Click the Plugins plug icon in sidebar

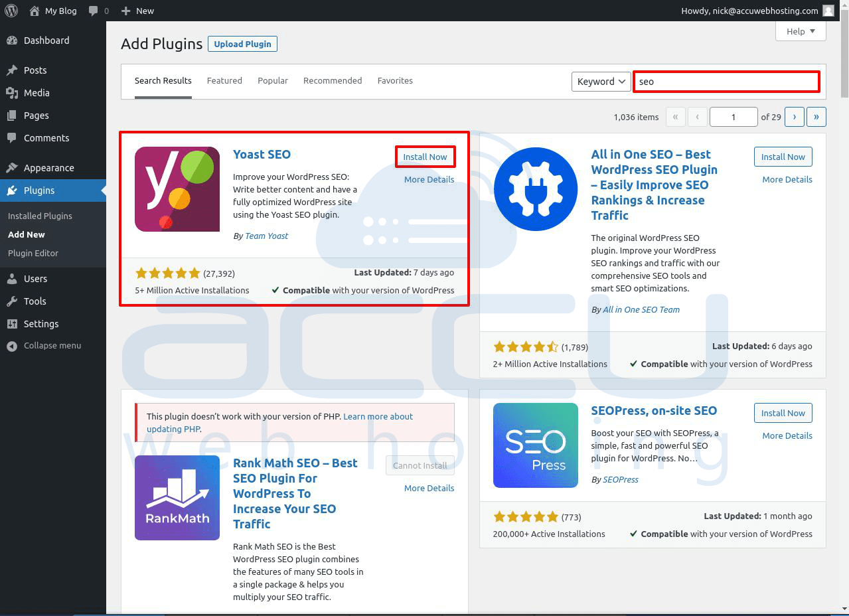[x=12, y=191]
